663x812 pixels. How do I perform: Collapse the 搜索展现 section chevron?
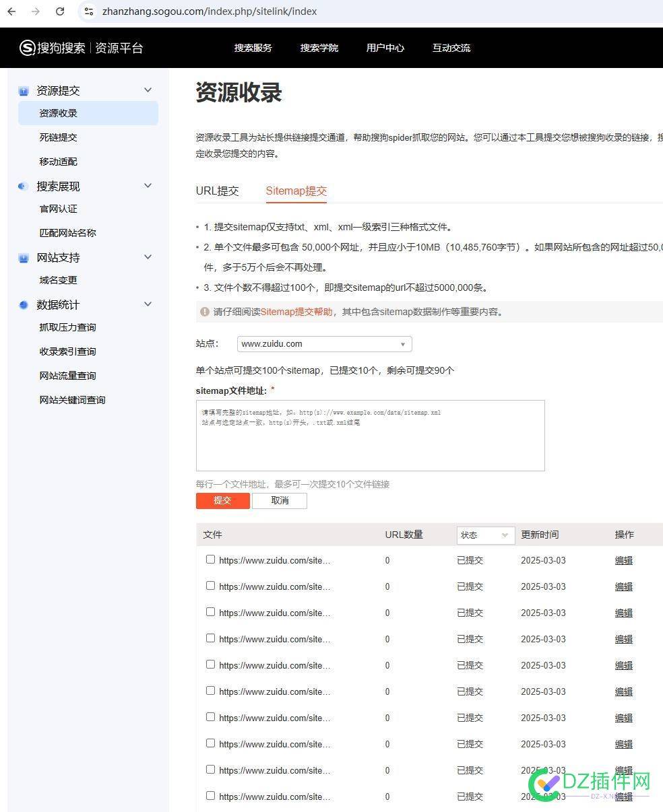pyautogui.click(x=148, y=186)
